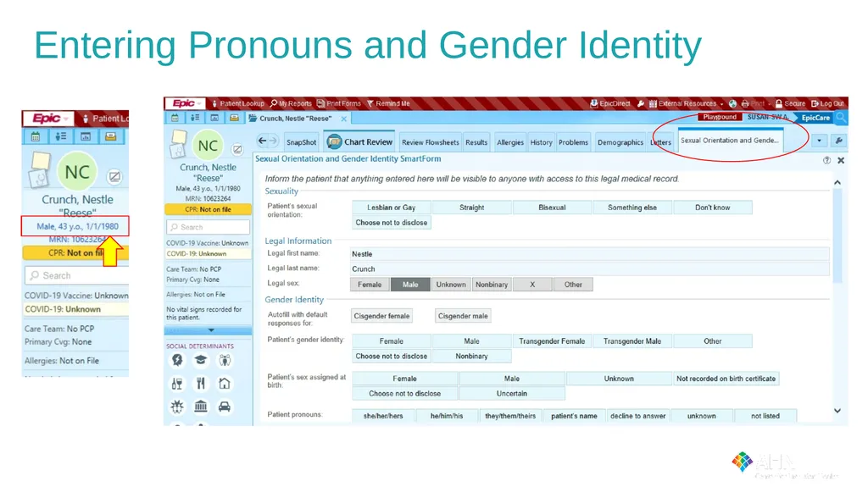Collapse sidebar with the blue arrow bar
The height and width of the screenshot is (487, 868).
pos(209,329)
